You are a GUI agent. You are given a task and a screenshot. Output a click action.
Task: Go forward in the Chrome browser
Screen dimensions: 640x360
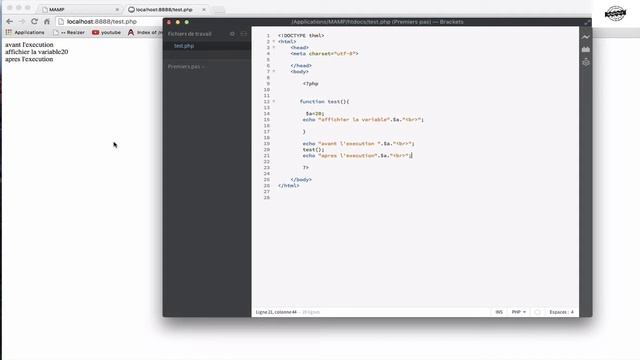tap(22, 21)
